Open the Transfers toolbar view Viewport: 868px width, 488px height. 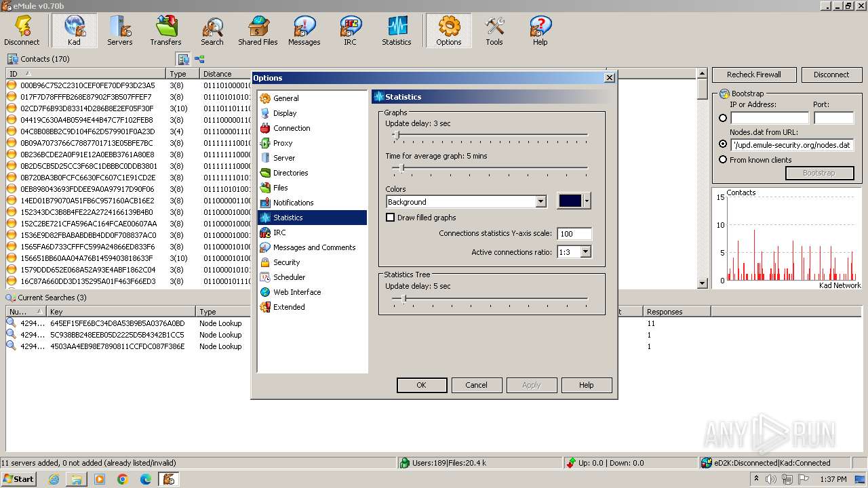coord(165,30)
